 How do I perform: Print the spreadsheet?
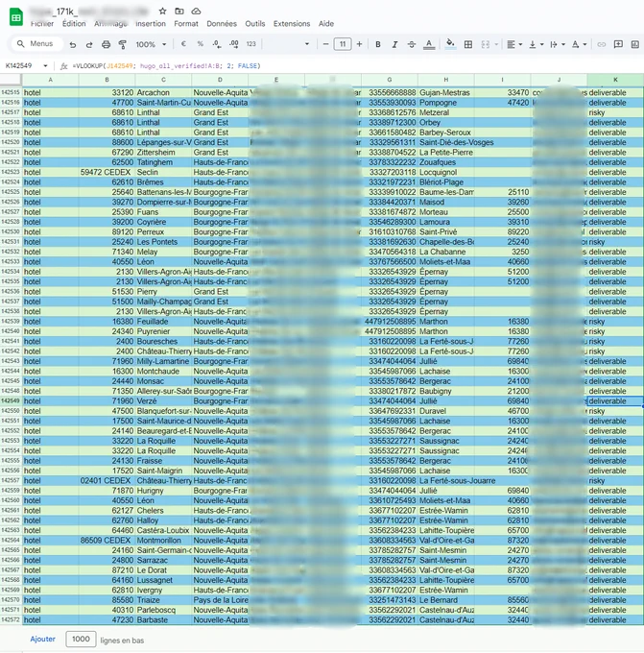[106, 44]
